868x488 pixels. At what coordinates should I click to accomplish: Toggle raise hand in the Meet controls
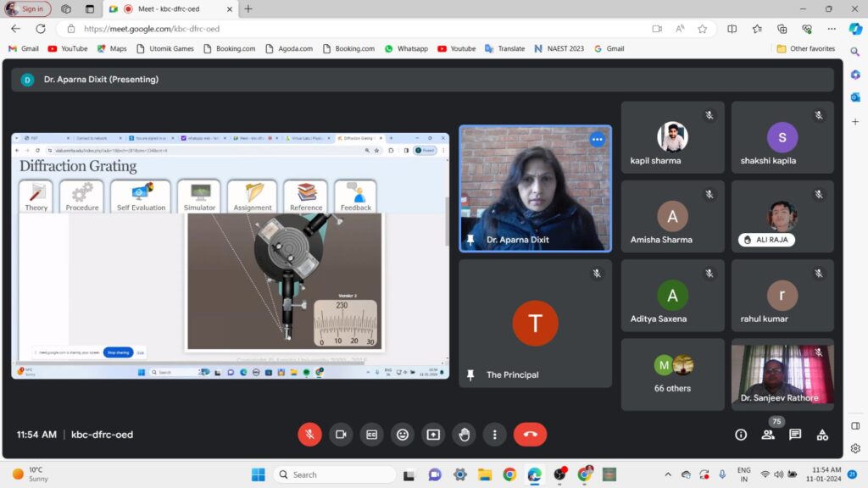465,435
